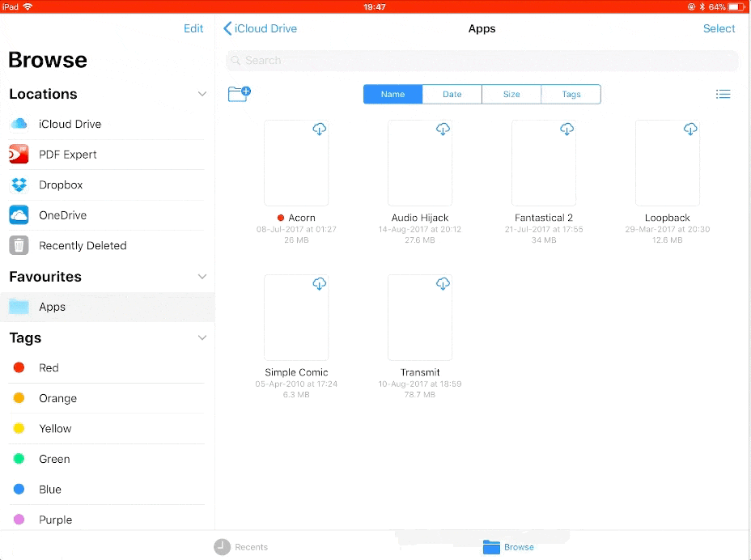Open the iCloud Drive cloud icon in Locations
The width and height of the screenshot is (751, 560).
pos(19,124)
